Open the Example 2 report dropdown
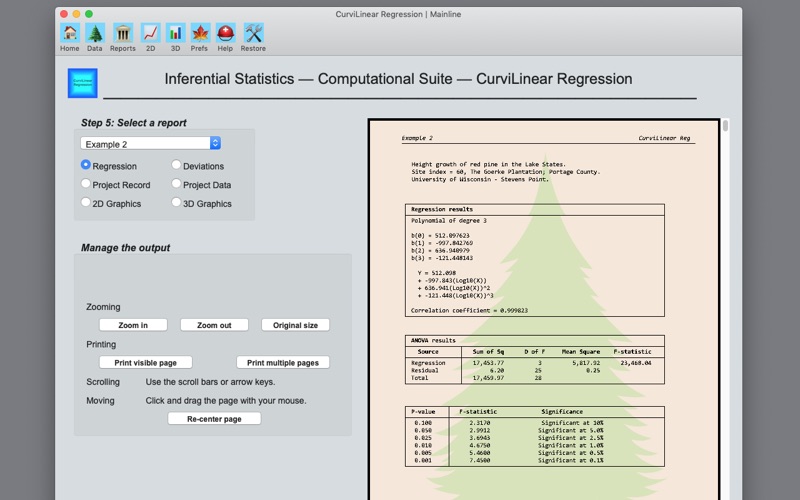Screen dimensions: 800x500 [x=151, y=143]
